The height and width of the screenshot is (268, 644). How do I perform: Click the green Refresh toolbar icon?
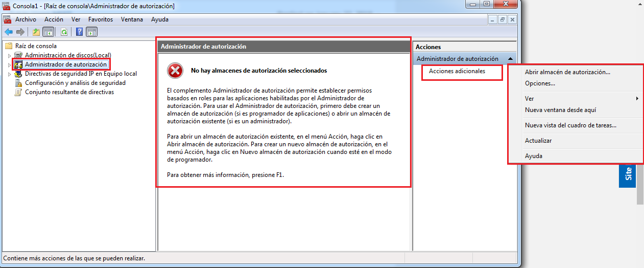(64, 32)
